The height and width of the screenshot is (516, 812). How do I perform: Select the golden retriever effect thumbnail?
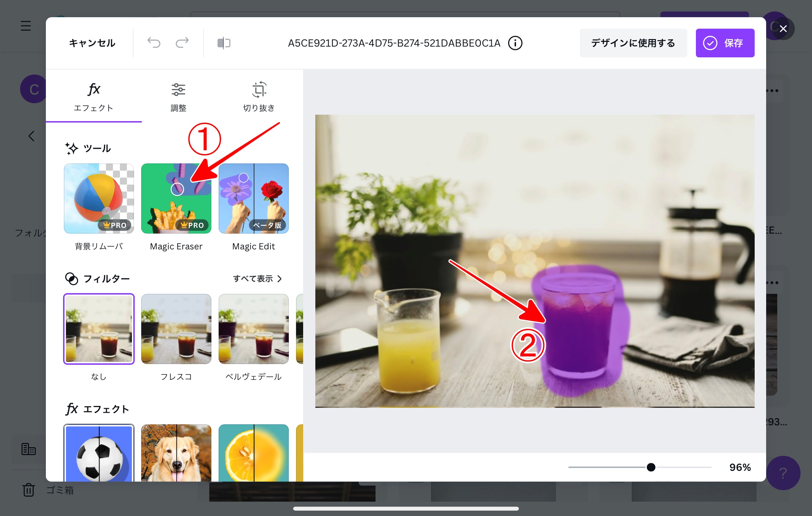coord(176,453)
